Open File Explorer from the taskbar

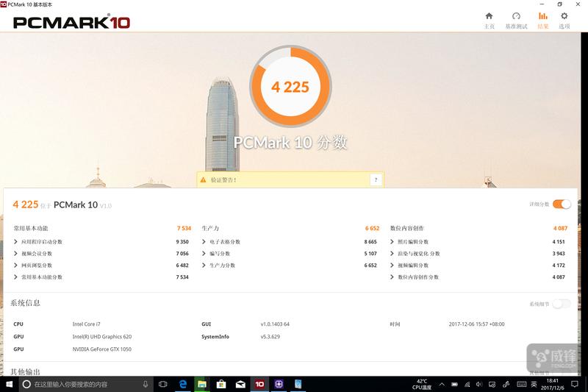[x=201, y=384]
